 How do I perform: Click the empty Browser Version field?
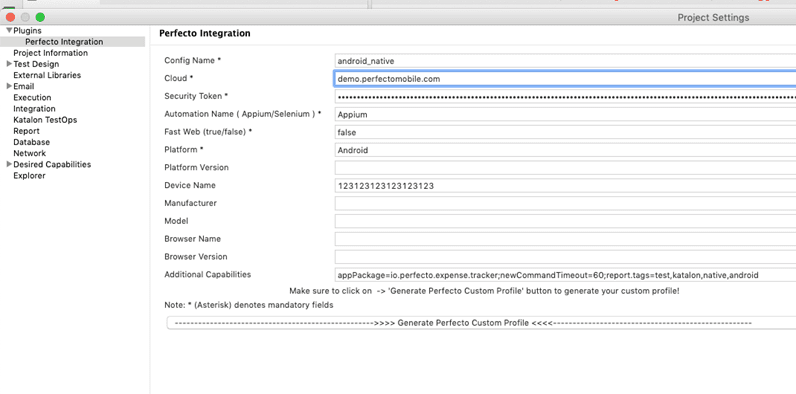(x=565, y=257)
